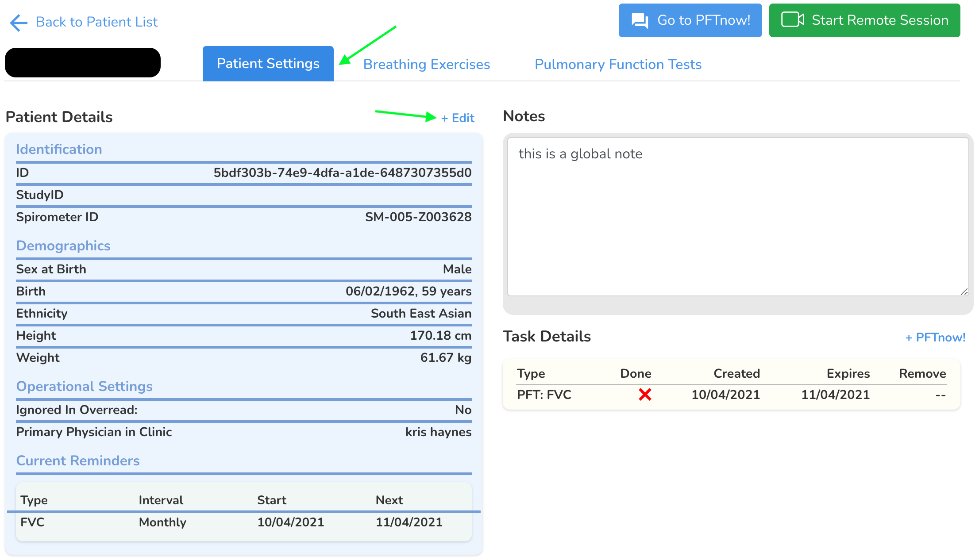Click the redacted patient name box
Screen dimensions: 979x560
pyautogui.click(x=83, y=63)
